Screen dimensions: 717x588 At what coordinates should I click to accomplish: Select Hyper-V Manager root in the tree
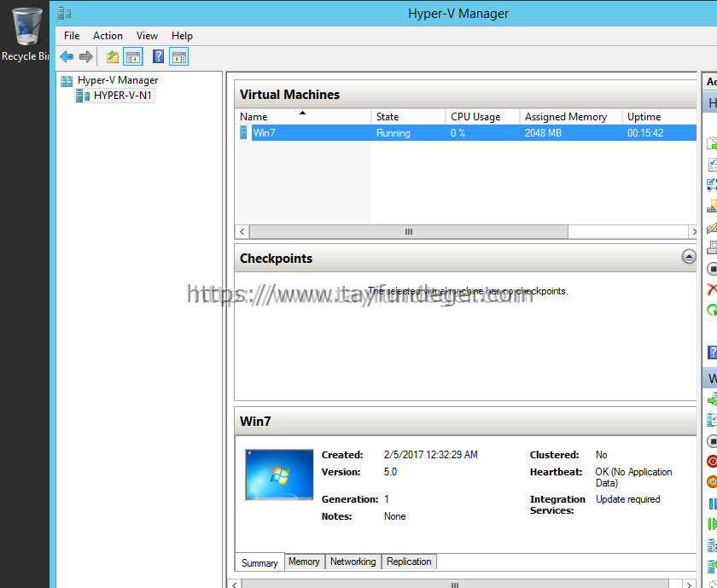tap(118, 80)
